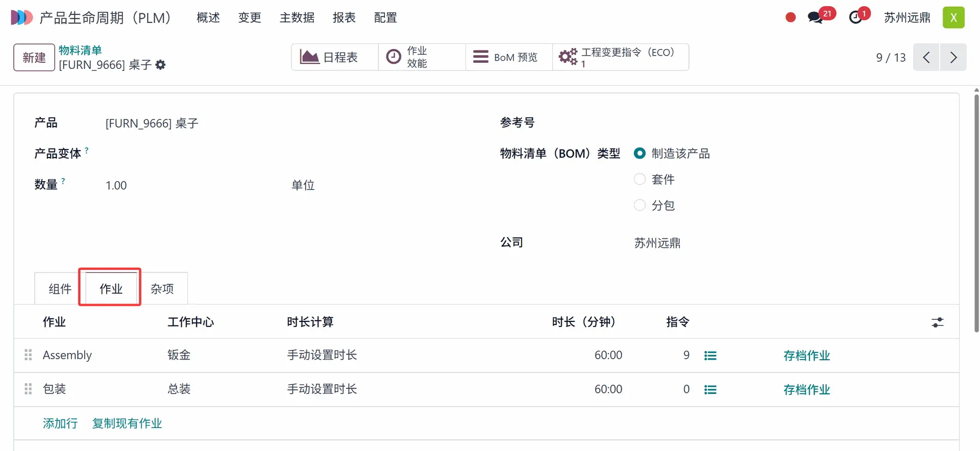Select the 分包 BOM type
Viewport: 980px width, 451px height.
(x=640, y=206)
